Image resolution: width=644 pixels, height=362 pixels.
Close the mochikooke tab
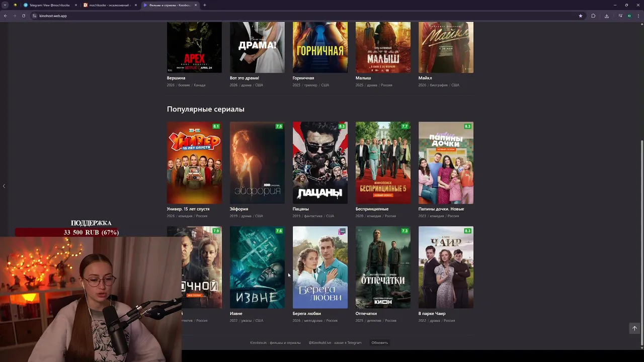[x=135, y=5]
